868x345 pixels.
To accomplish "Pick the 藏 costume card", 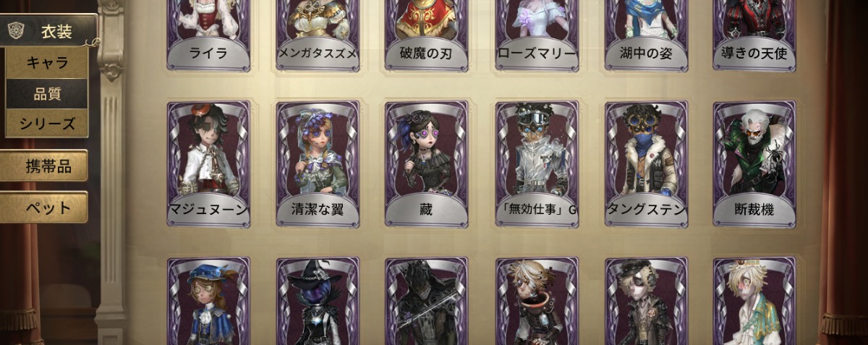I will pyautogui.click(x=427, y=164).
